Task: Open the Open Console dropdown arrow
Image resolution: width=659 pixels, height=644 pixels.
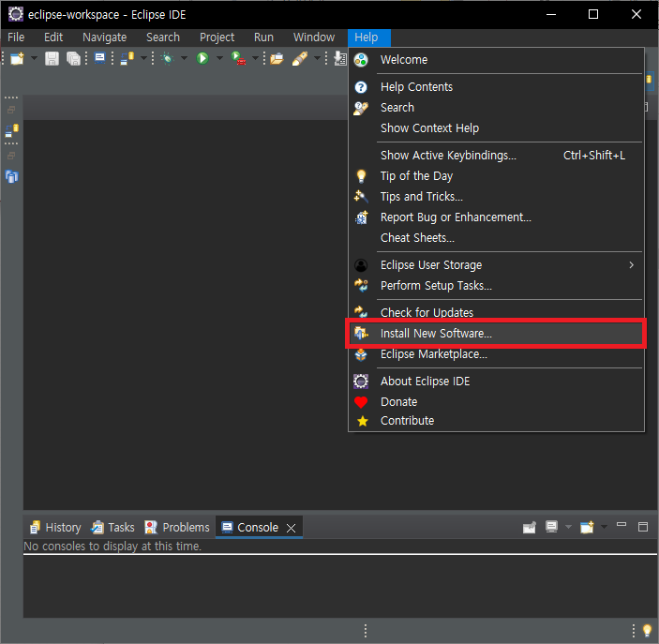Action: pos(604,527)
